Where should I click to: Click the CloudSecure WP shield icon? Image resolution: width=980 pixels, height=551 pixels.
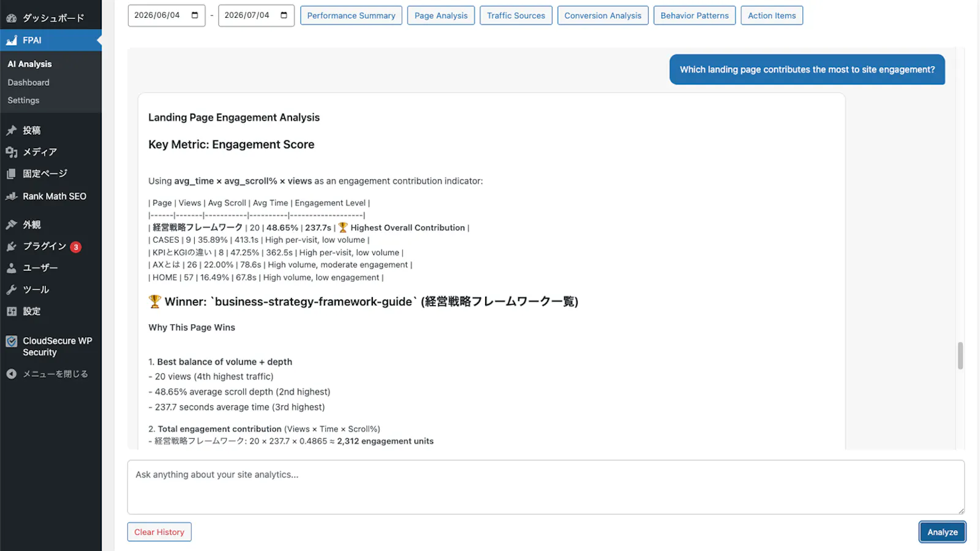coord(11,341)
